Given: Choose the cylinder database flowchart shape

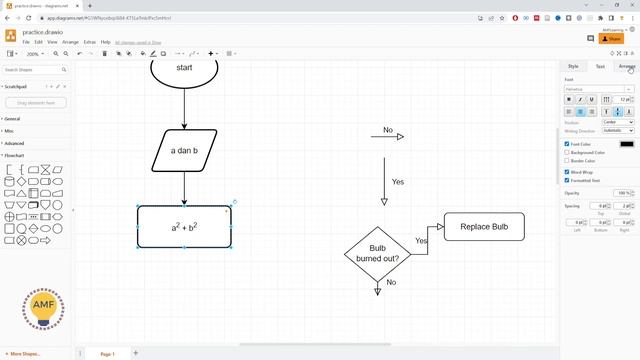Looking at the screenshot, I should coord(9,181).
